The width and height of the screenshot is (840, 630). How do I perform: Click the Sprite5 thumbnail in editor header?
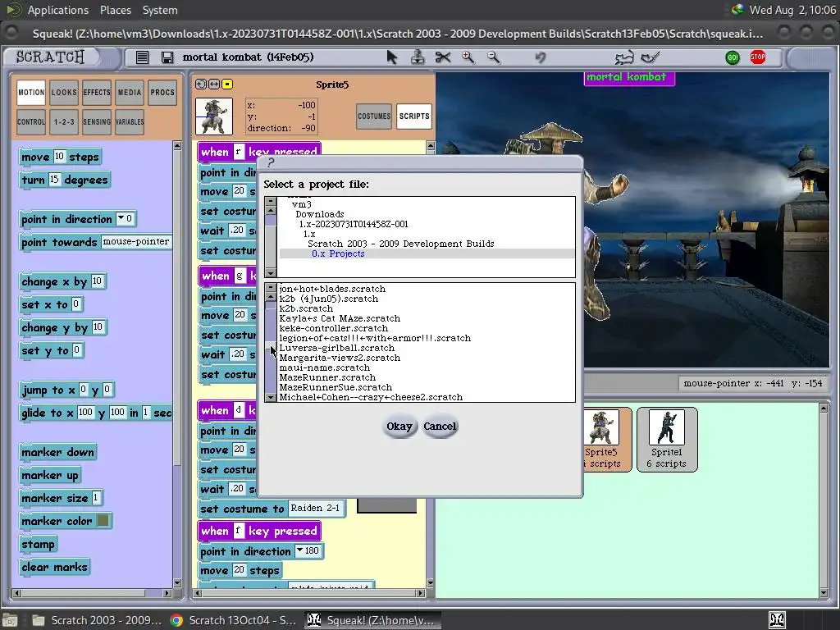click(x=214, y=116)
